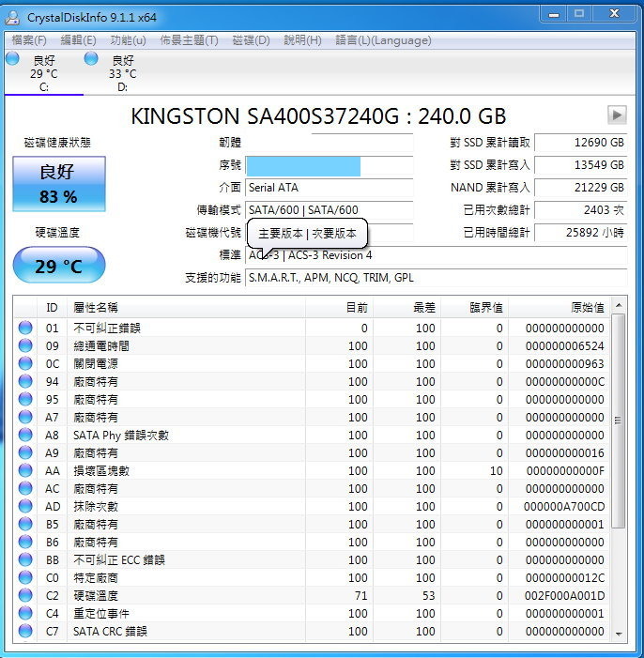Click status orb for attribute 94

coord(25,381)
